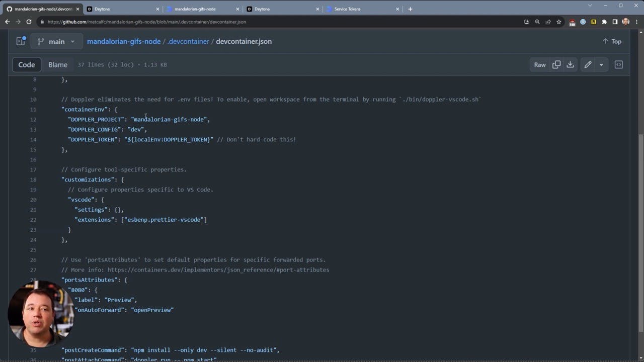Switch to the second Daytona tab

tap(282, 9)
